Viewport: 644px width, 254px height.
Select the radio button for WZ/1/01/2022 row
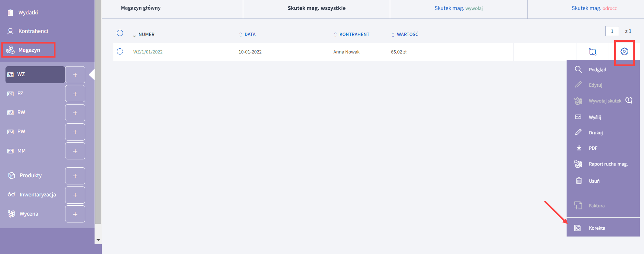tap(120, 51)
